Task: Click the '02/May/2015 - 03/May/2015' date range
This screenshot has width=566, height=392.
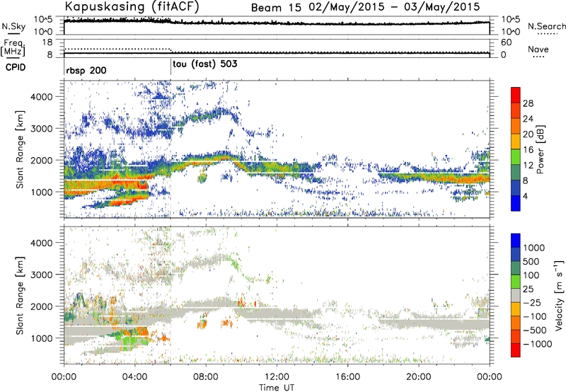Action: pos(394,7)
